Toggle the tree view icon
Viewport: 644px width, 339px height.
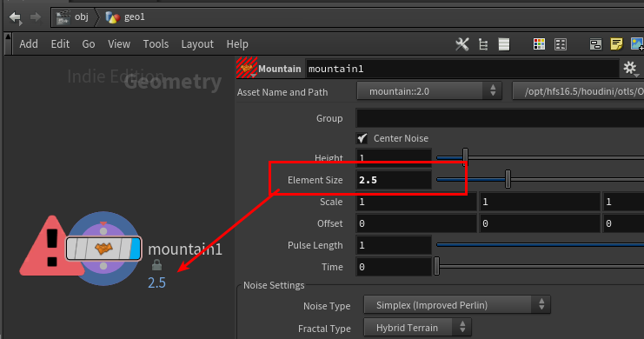click(483, 44)
